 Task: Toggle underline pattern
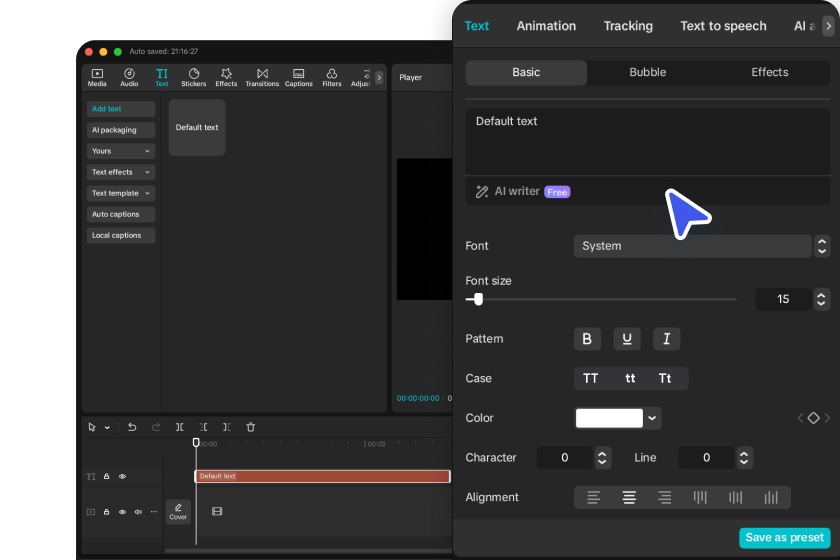(x=627, y=339)
